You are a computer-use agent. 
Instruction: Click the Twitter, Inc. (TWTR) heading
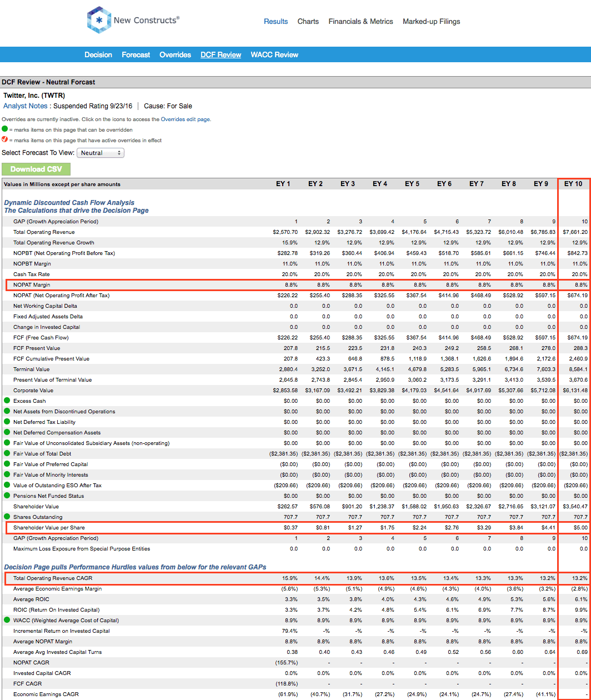(x=34, y=96)
